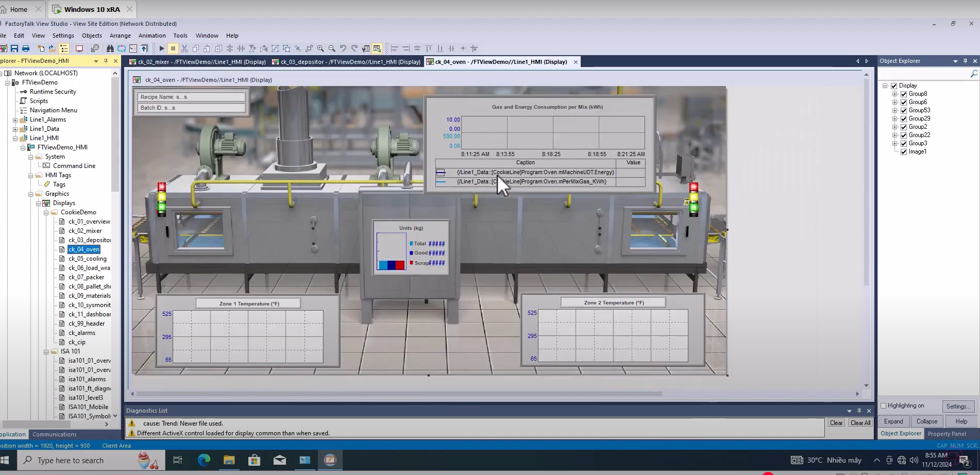Launch Microsoft Edge from the taskbar
980x475 pixels.
tap(204, 460)
